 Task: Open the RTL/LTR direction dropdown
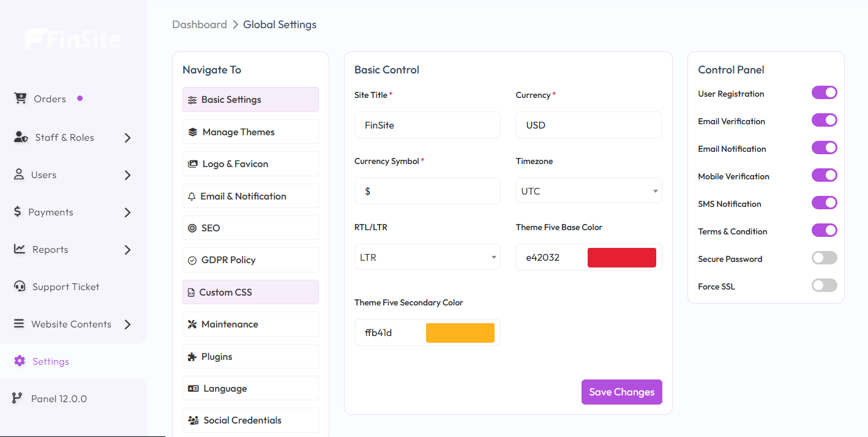[427, 257]
